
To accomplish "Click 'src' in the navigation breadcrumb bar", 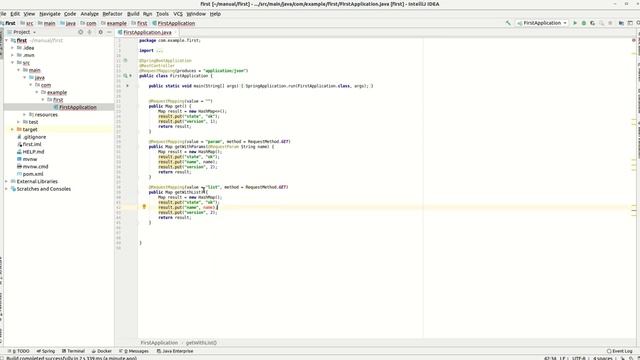I will 29,23.
